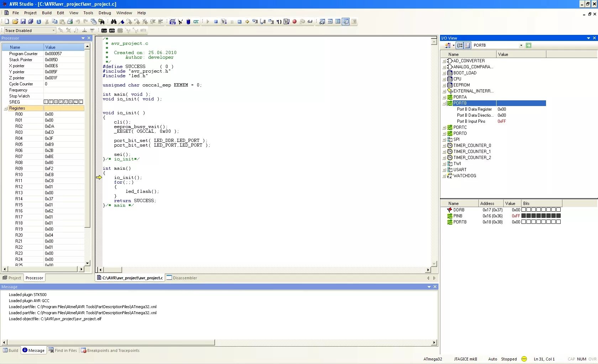Expand the EEPROM node in I/O View
This screenshot has width=598, height=364.
(444, 85)
